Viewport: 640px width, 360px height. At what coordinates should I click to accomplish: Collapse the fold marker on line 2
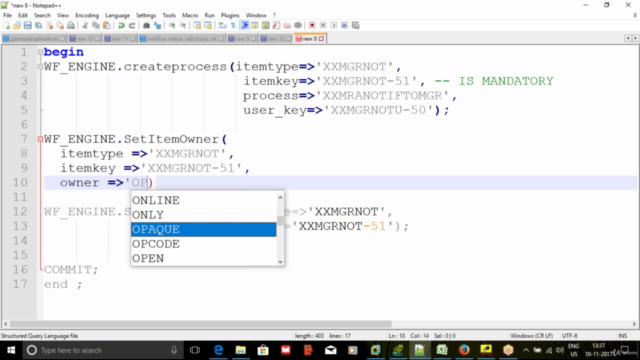point(40,67)
